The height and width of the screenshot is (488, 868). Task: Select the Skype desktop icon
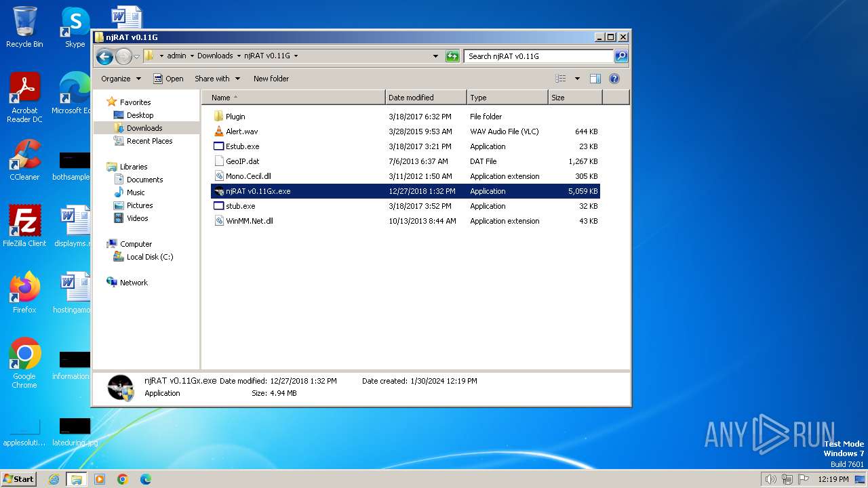(75, 27)
